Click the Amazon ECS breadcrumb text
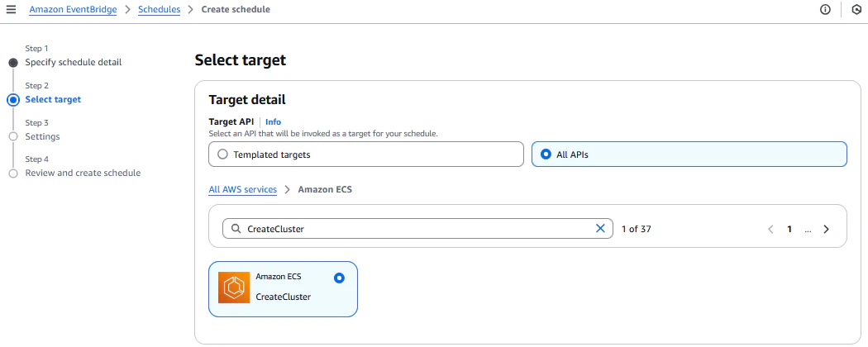This screenshot has height=347, width=868. click(325, 189)
